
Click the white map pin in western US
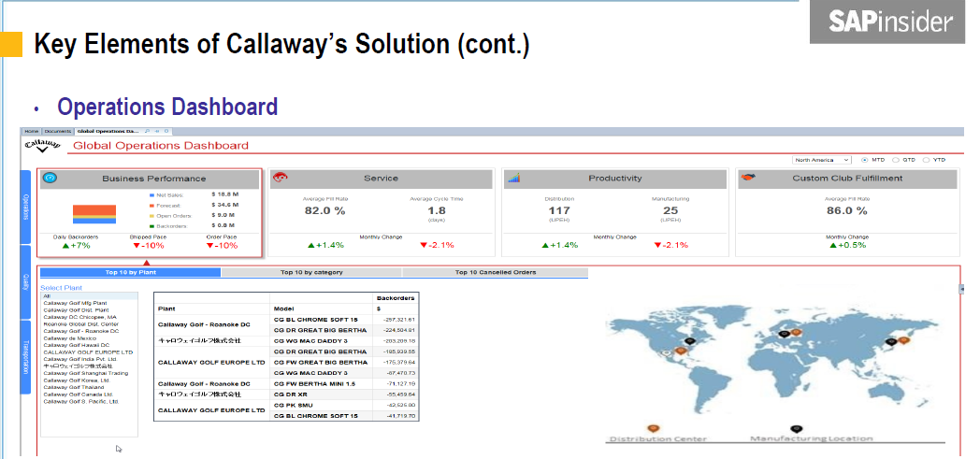667,352
